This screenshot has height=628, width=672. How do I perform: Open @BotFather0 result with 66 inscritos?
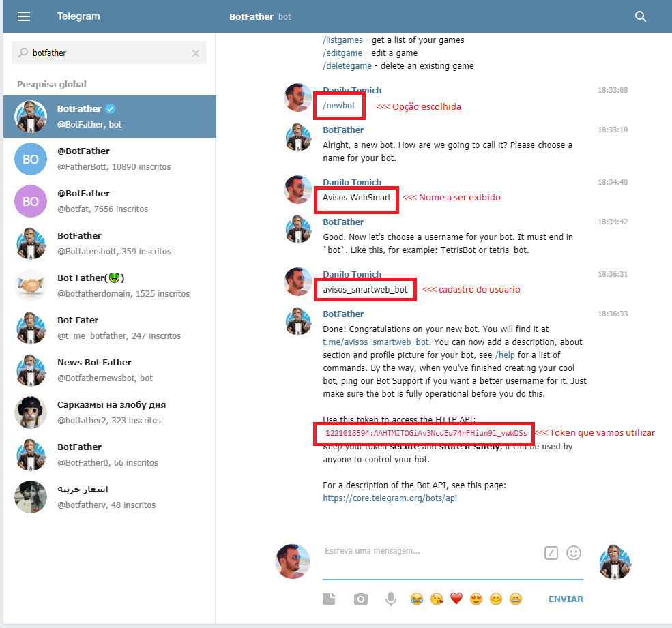pyautogui.click(x=110, y=455)
